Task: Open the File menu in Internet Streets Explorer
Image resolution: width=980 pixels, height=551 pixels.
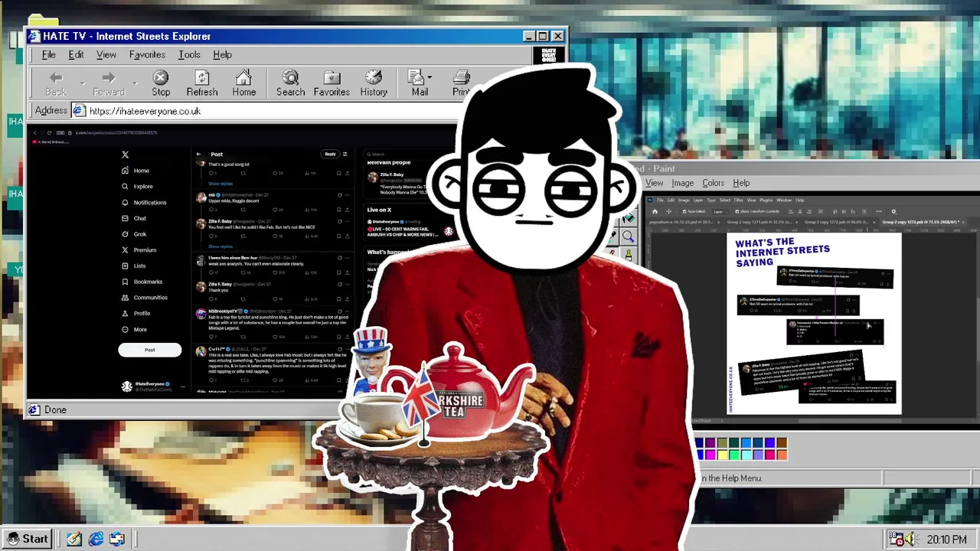Action: pos(48,54)
